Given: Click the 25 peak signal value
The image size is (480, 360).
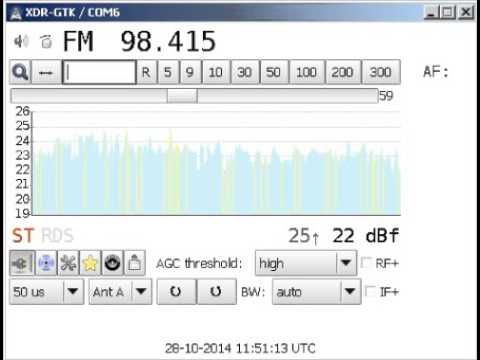Looking at the screenshot, I should pos(299,235).
